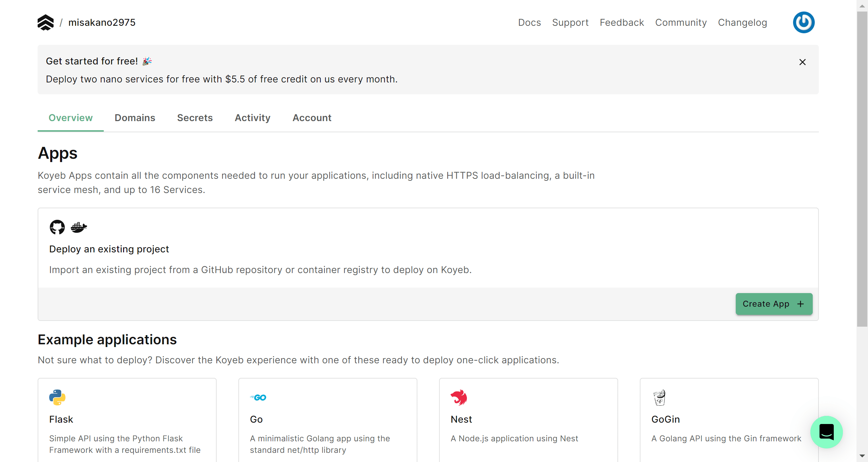Click the GitHub icon in deploy card
This screenshot has height=462, width=868.
tap(57, 227)
